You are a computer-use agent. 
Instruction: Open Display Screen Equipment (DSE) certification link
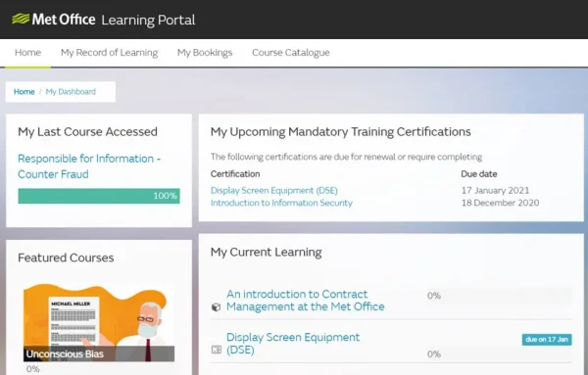[274, 190]
